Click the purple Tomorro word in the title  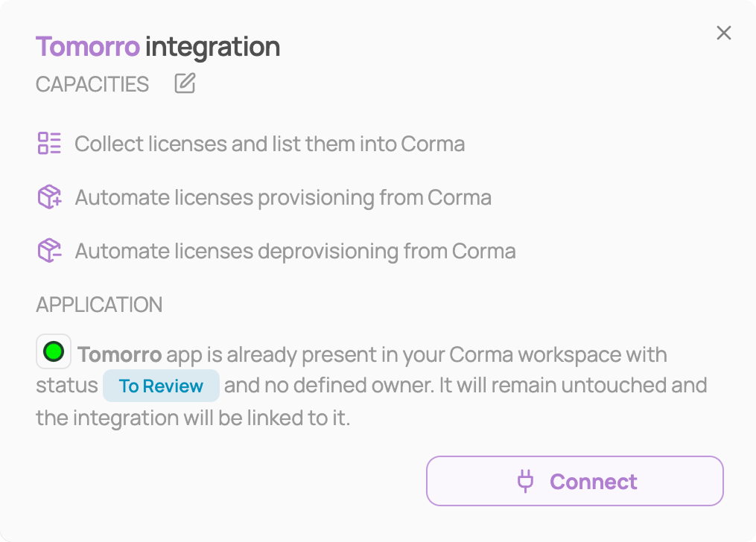(88, 47)
